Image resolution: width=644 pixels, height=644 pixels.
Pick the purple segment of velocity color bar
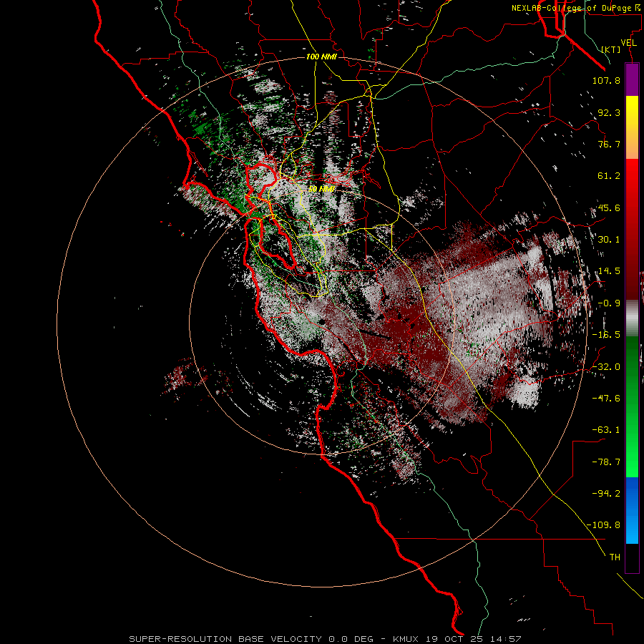point(632,79)
